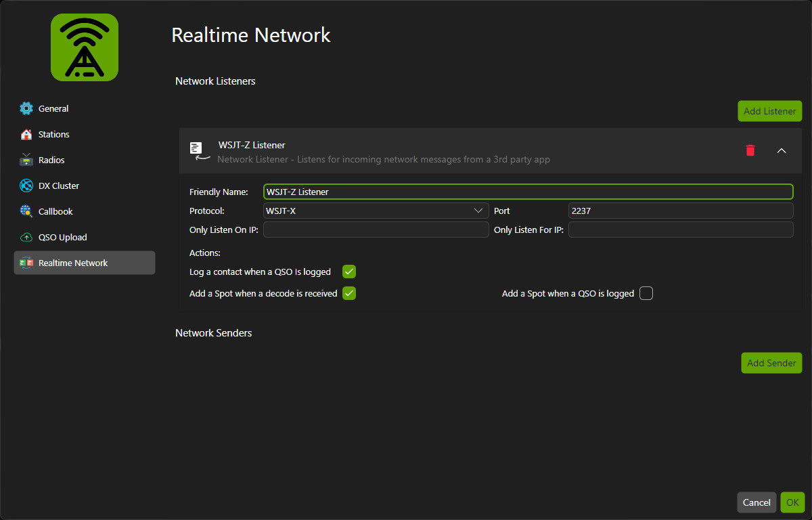Viewport: 812px width, 520px height.
Task: Enable Add a Spot when QSO is logged
Action: tap(646, 293)
